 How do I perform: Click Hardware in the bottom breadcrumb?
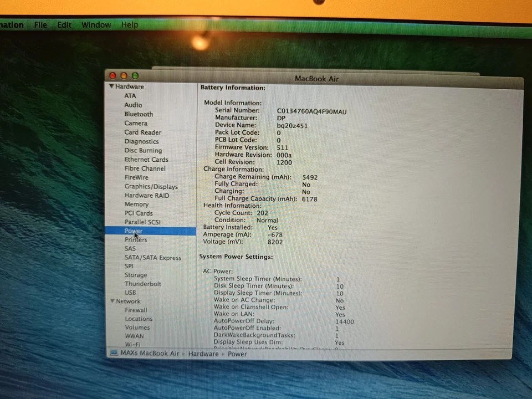[203, 353]
